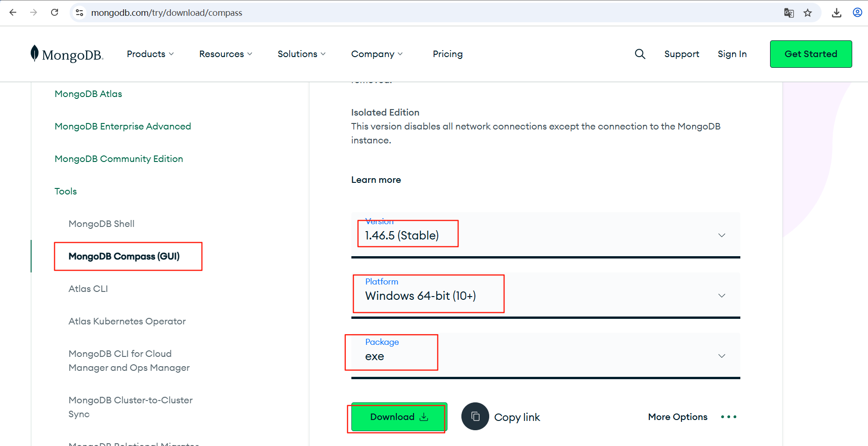Expand the Company menu
Image resolution: width=868 pixels, height=446 pixels.
(377, 54)
